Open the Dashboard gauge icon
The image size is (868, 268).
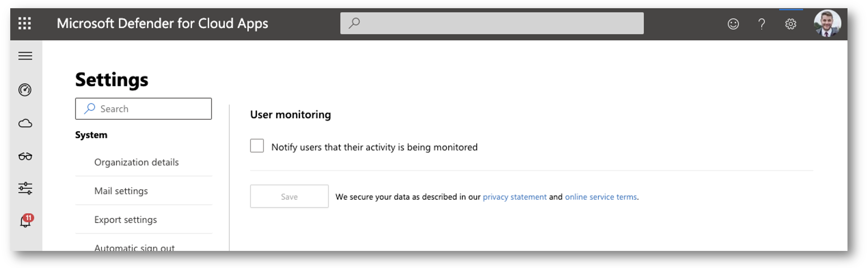[x=25, y=90]
